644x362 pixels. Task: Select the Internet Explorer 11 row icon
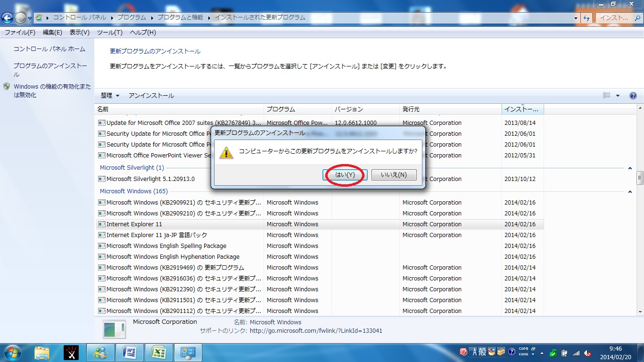pos(101,224)
